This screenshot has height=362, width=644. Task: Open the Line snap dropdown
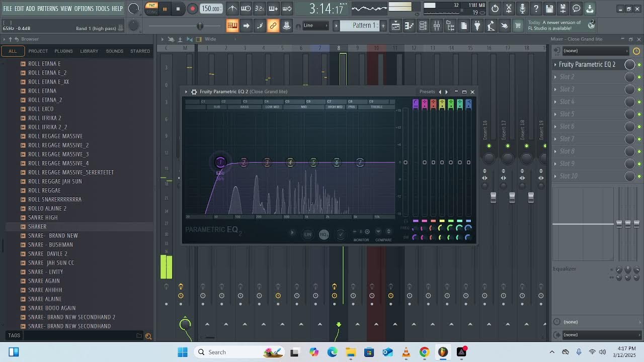316,26
